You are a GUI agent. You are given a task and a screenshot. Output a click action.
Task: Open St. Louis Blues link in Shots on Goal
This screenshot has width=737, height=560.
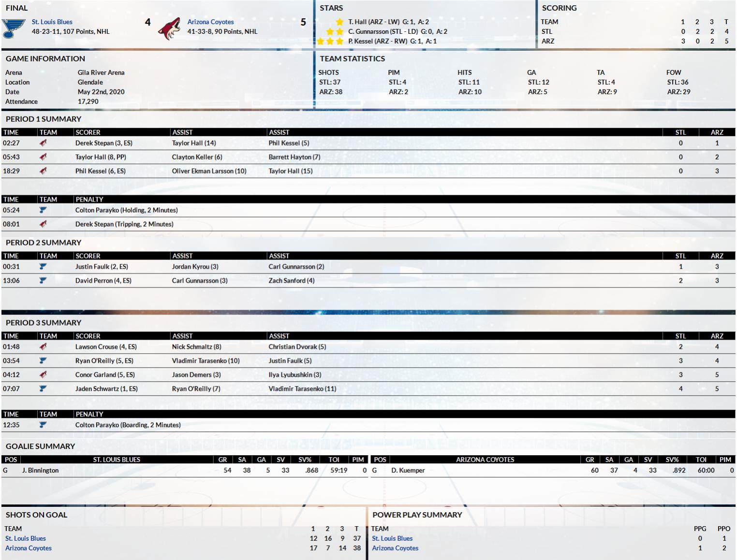[26, 538]
